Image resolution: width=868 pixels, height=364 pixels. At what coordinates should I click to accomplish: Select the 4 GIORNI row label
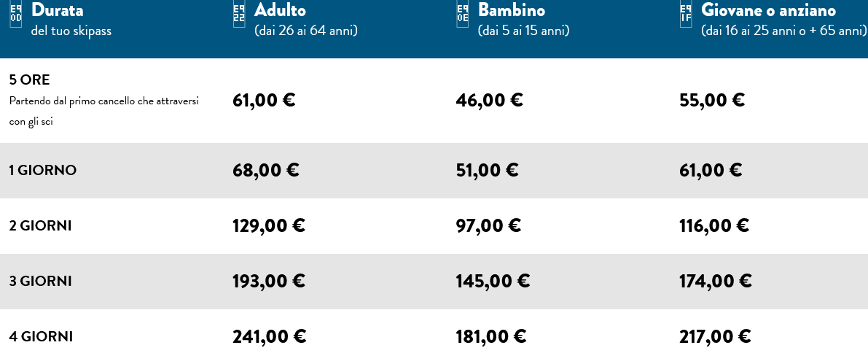pyautogui.click(x=41, y=337)
